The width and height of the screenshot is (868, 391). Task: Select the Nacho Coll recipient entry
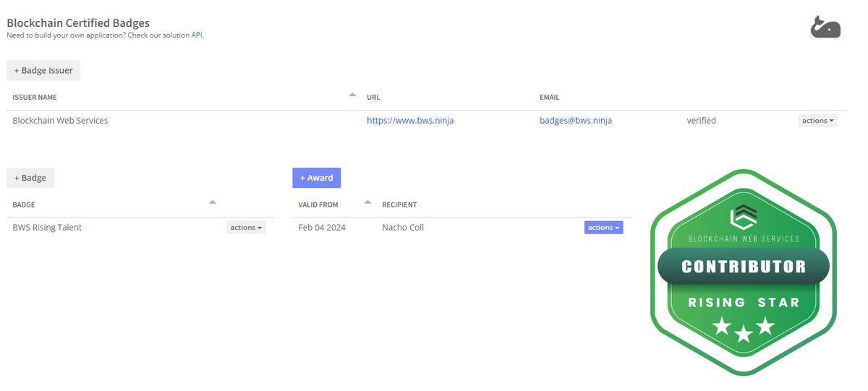click(x=402, y=228)
